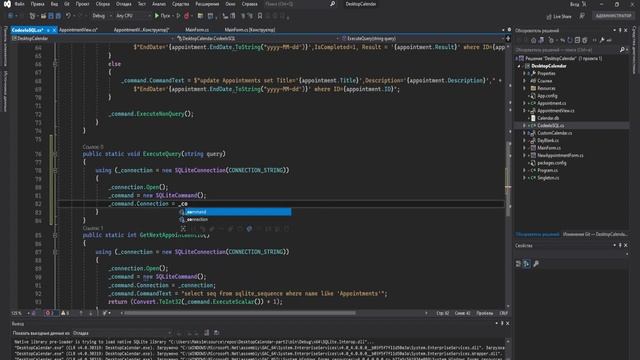The width and height of the screenshot is (640, 360).
Task: Open the Output source dropdown
Action: pyautogui.click(x=122, y=333)
